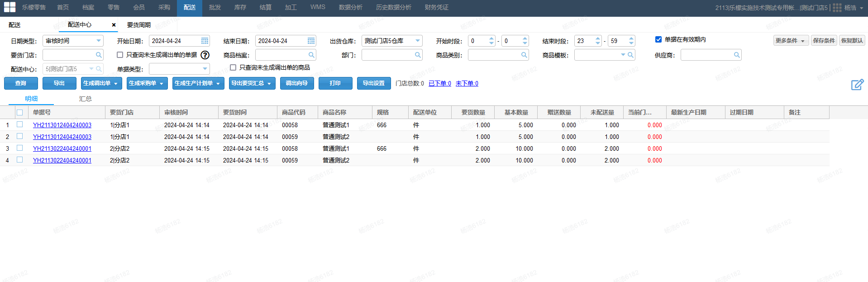Sort by the 要货数量 column header
The image size is (868, 282).
coord(473,112)
